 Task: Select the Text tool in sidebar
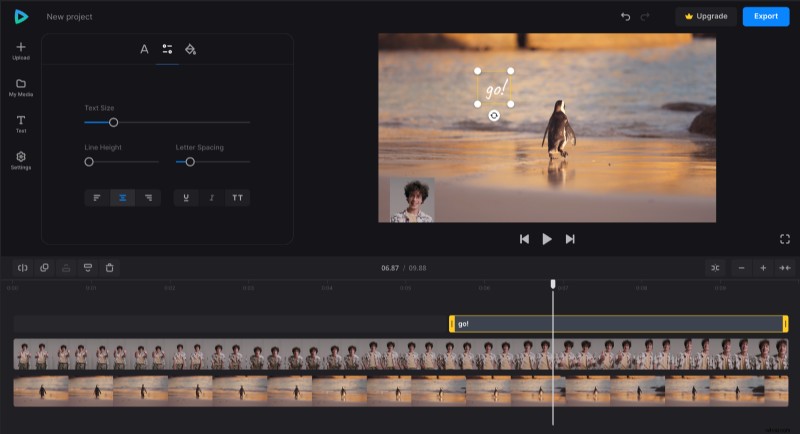tap(21, 124)
